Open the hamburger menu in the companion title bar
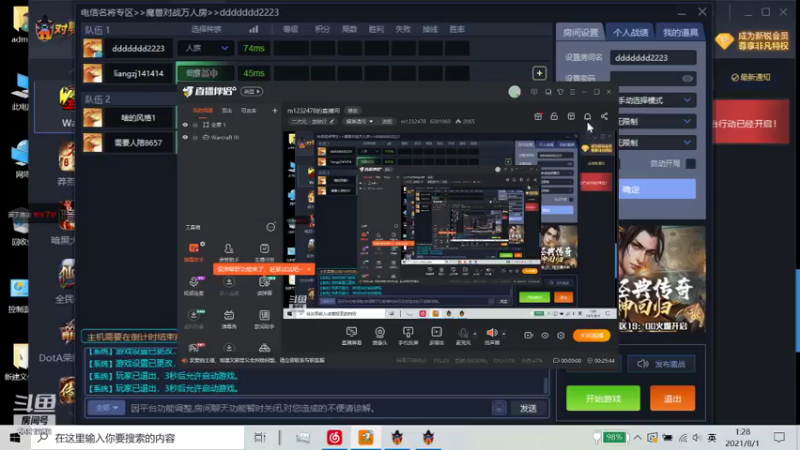800x450 pixels. pos(572,92)
